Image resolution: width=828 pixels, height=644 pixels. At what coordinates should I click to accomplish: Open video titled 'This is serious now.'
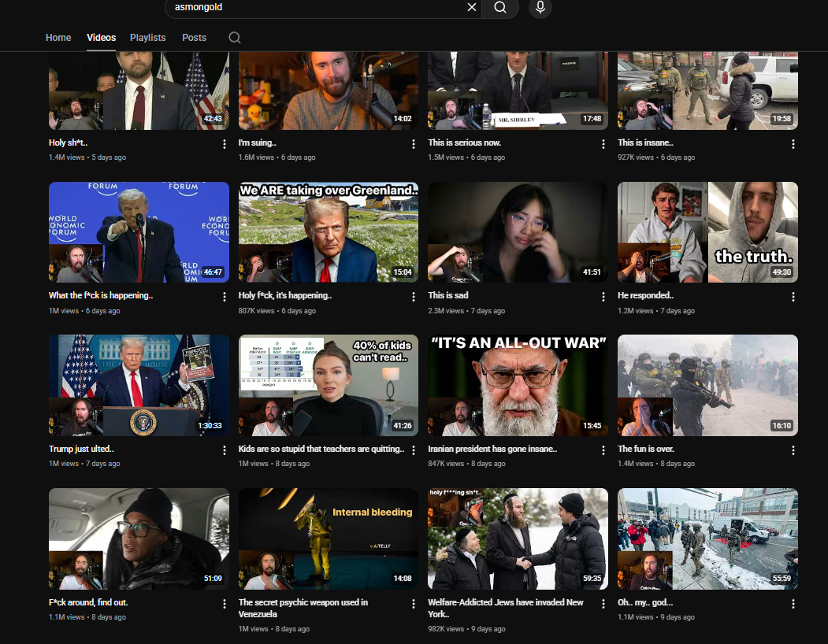click(x=465, y=142)
